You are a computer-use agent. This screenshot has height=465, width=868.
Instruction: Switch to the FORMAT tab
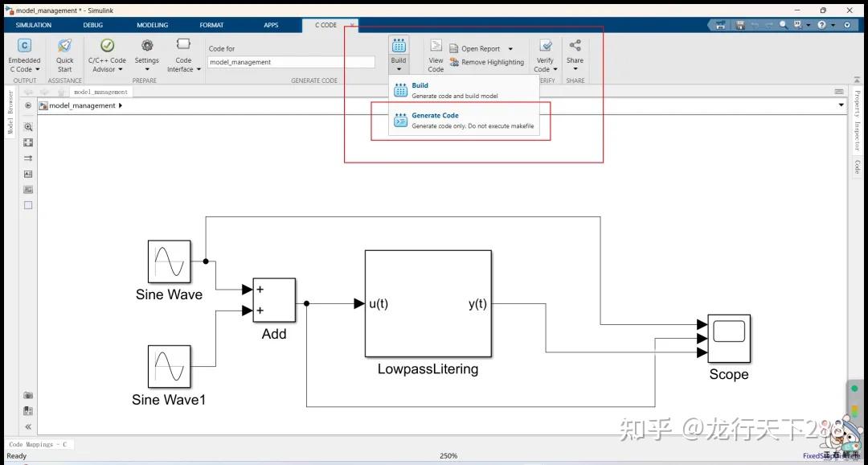tap(211, 25)
